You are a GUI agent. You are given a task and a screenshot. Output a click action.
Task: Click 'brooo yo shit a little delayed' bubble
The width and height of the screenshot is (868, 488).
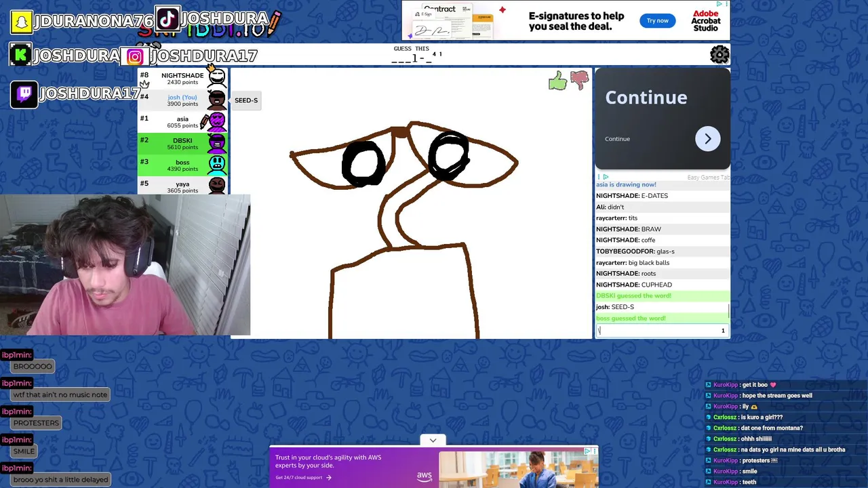[60, 480]
